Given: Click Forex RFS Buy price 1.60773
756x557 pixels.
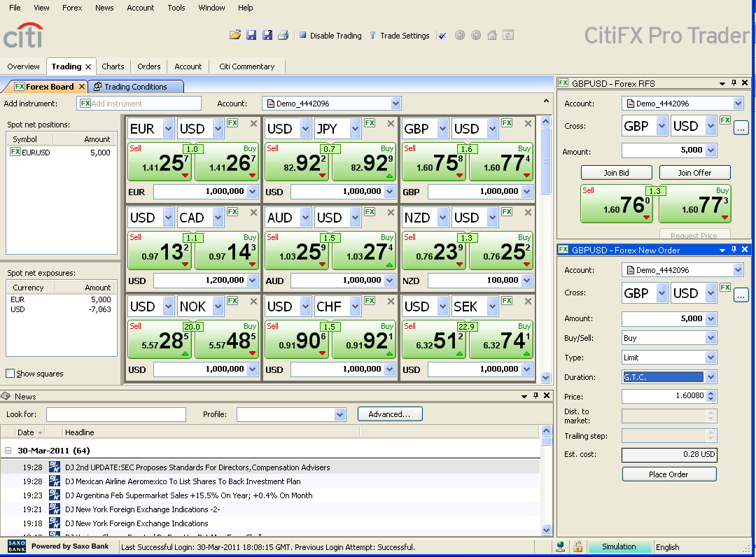Looking at the screenshot, I should click(x=695, y=204).
